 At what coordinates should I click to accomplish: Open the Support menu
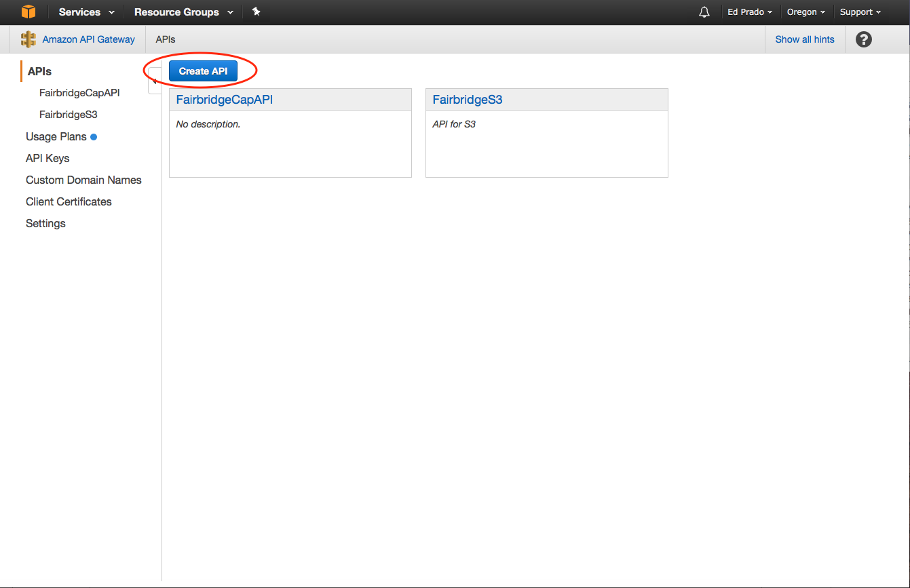tap(860, 12)
